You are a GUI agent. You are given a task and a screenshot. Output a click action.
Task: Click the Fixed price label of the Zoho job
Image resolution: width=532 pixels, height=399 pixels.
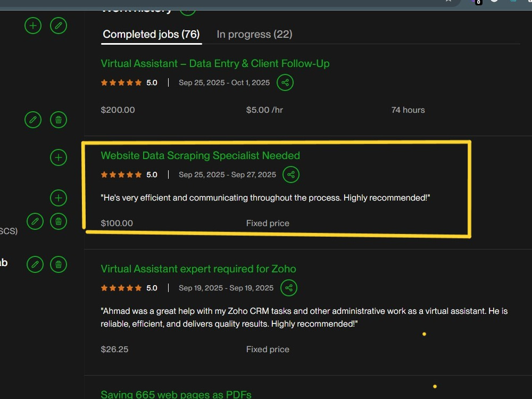pyautogui.click(x=268, y=349)
